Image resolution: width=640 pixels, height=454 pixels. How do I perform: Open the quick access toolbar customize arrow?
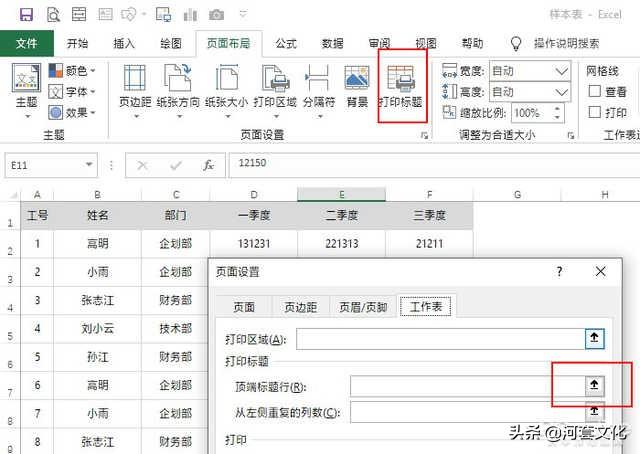pos(243,15)
